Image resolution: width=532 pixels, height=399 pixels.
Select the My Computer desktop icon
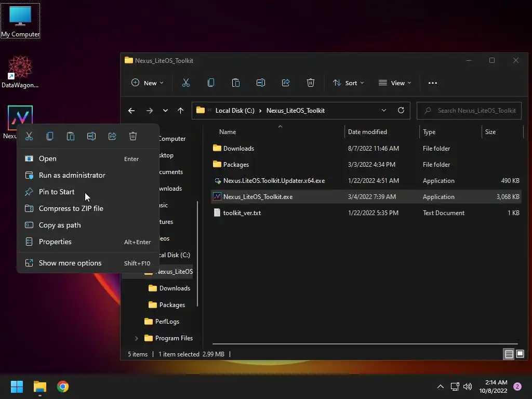click(x=20, y=21)
